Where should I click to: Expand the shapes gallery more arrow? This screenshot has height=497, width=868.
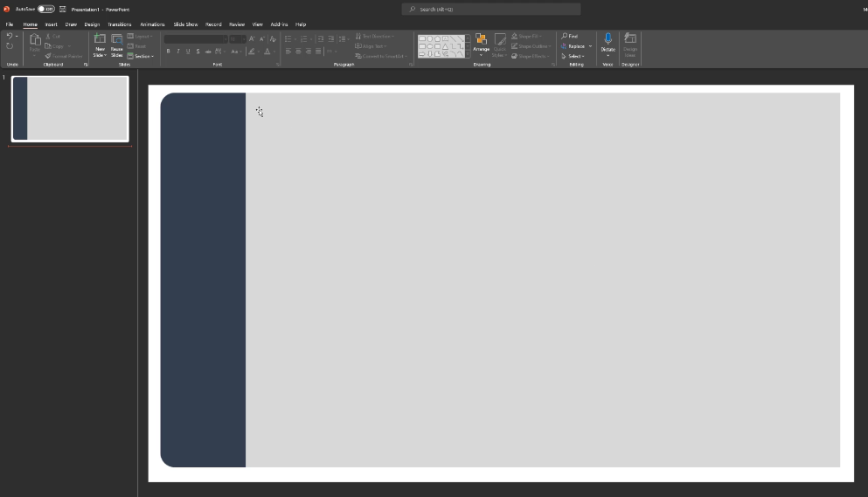pos(468,54)
